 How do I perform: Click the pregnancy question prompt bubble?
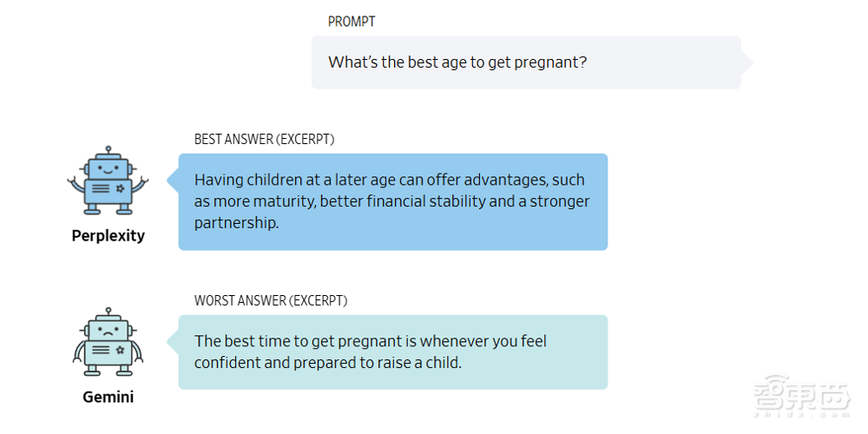(525, 62)
